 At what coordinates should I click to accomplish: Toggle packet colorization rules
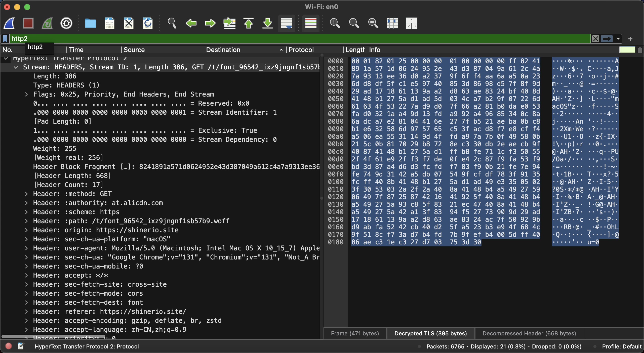click(x=311, y=23)
